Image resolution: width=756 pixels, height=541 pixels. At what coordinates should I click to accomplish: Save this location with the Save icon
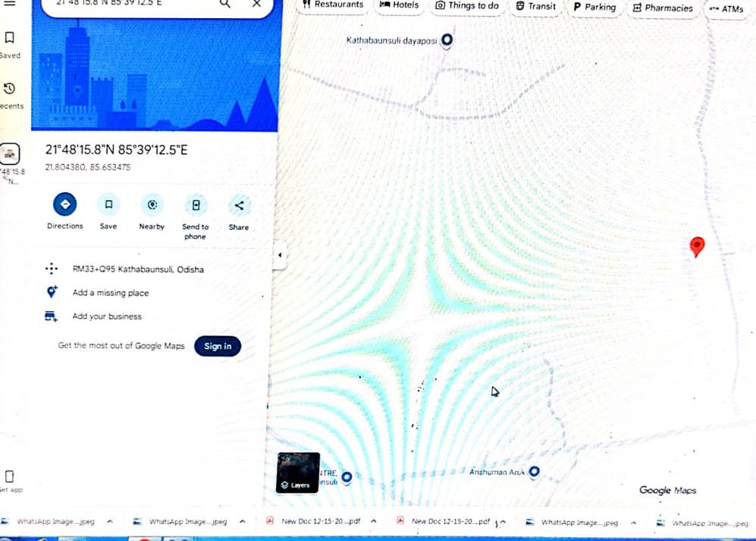[108, 205]
